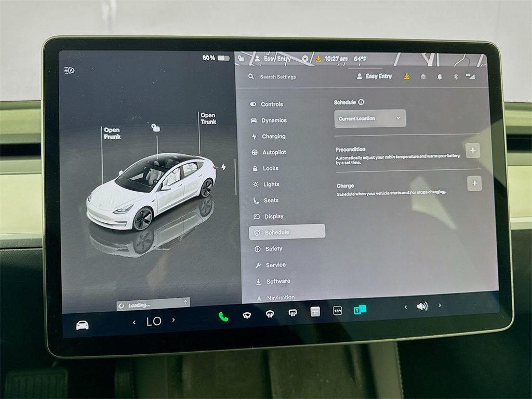Tap Open Trunk on the car view
Viewport: 532px width, 399px height.
point(208,118)
